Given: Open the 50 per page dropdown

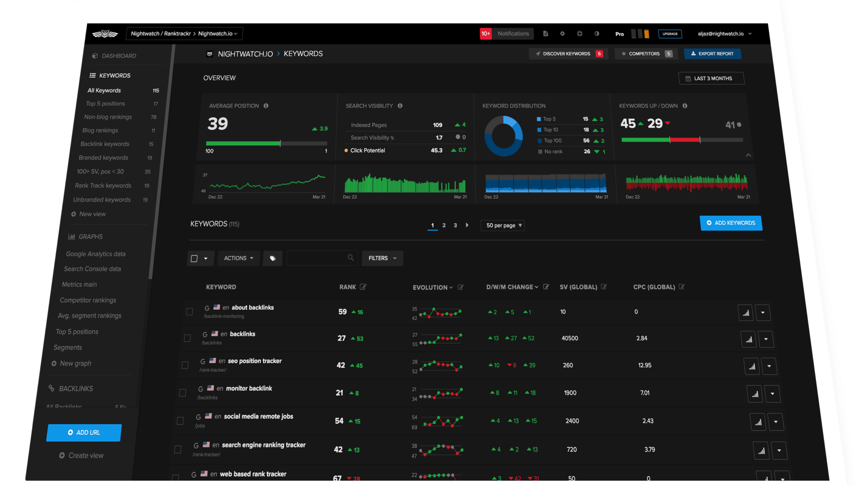Looking at the screenshot, I should pos(502,225).
